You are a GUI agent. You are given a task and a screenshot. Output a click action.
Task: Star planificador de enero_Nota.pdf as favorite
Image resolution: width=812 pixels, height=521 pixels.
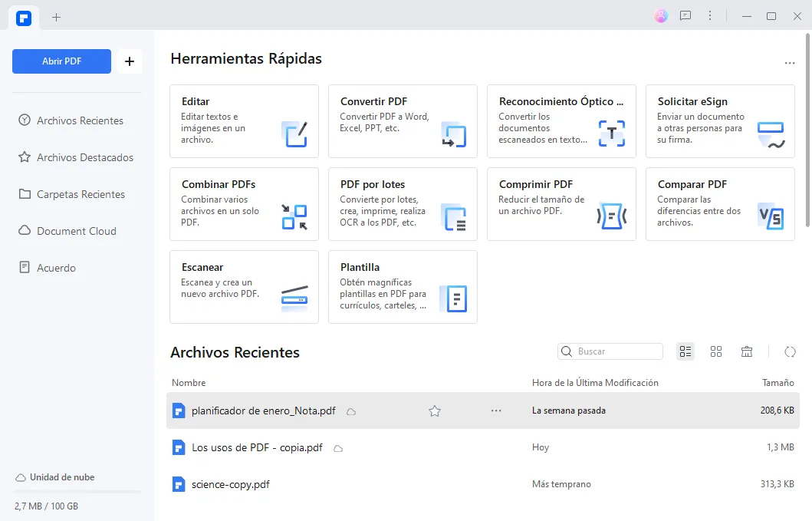tap(435, 411)
